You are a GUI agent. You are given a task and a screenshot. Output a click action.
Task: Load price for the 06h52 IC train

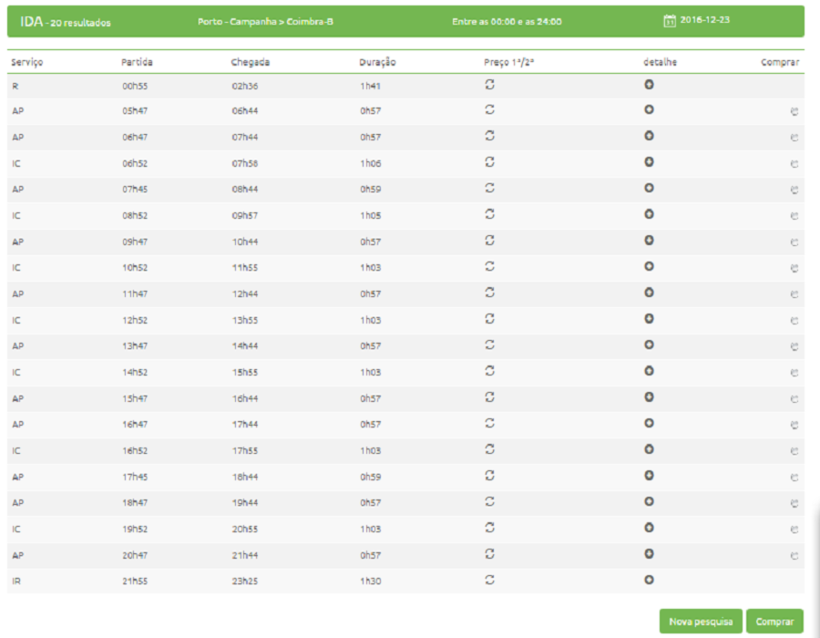click(490, 161)
